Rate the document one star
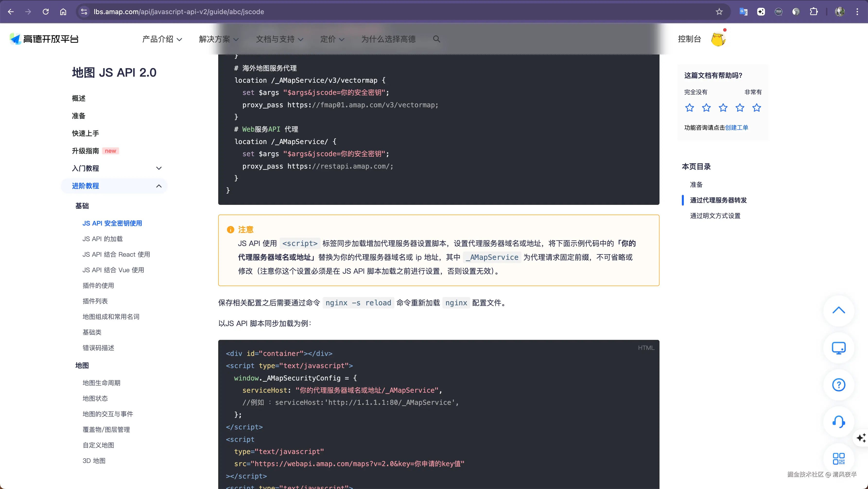 689,108
